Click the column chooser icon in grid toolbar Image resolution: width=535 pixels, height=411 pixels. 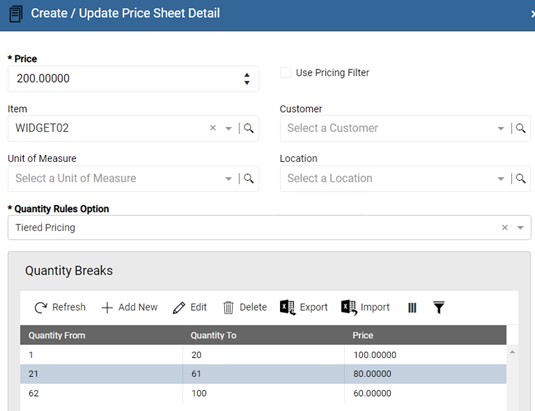click(x=412, y=308)
